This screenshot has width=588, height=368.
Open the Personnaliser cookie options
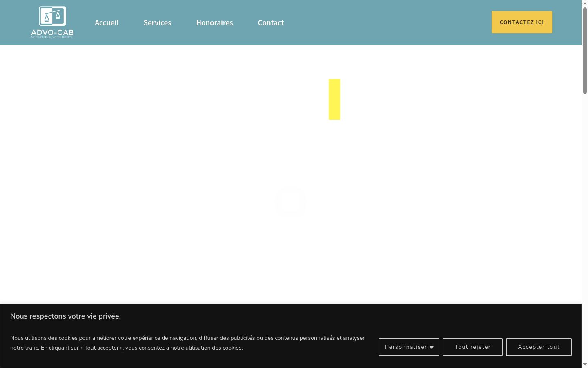(409, 347)
